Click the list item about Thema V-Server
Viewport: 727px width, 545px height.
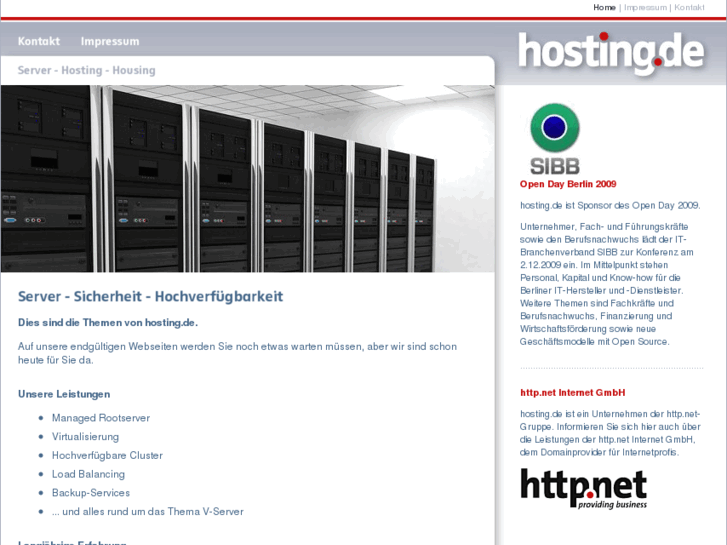click(x=147, y=512)
